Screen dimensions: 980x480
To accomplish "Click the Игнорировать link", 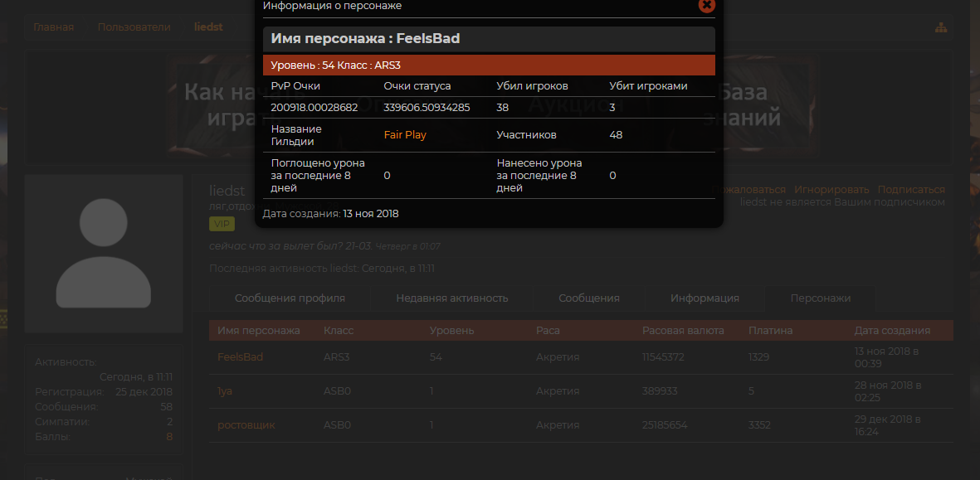I will [x=831, y=190].
